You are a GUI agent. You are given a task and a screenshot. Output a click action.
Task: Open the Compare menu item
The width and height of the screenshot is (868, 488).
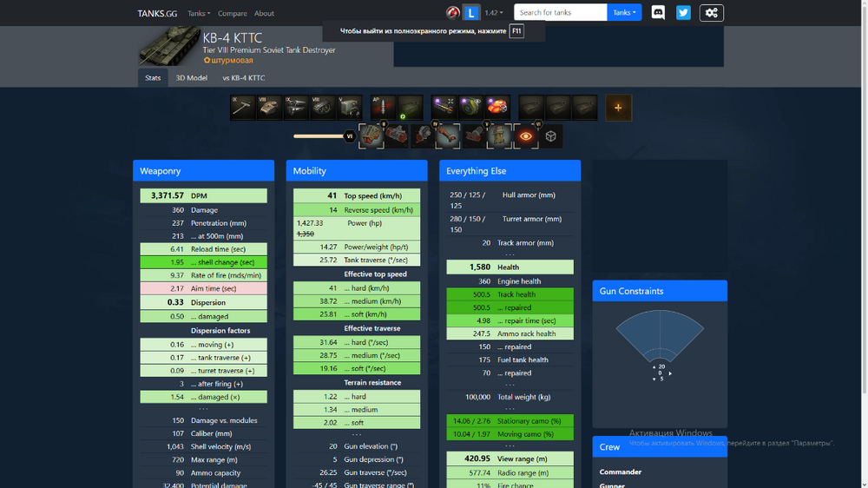[232, 13]
